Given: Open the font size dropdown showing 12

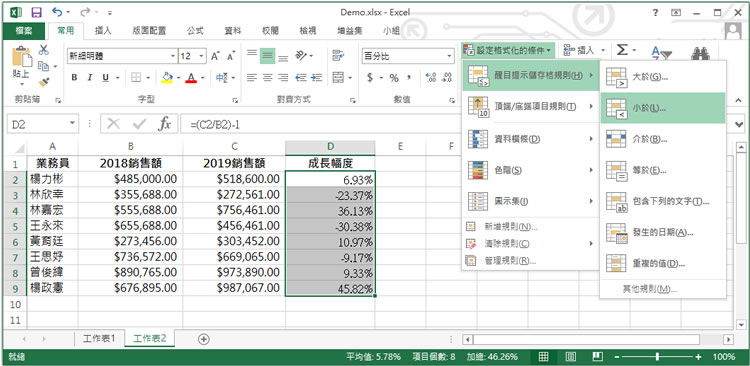Looking at the screenshot, I should coord(202,56).
